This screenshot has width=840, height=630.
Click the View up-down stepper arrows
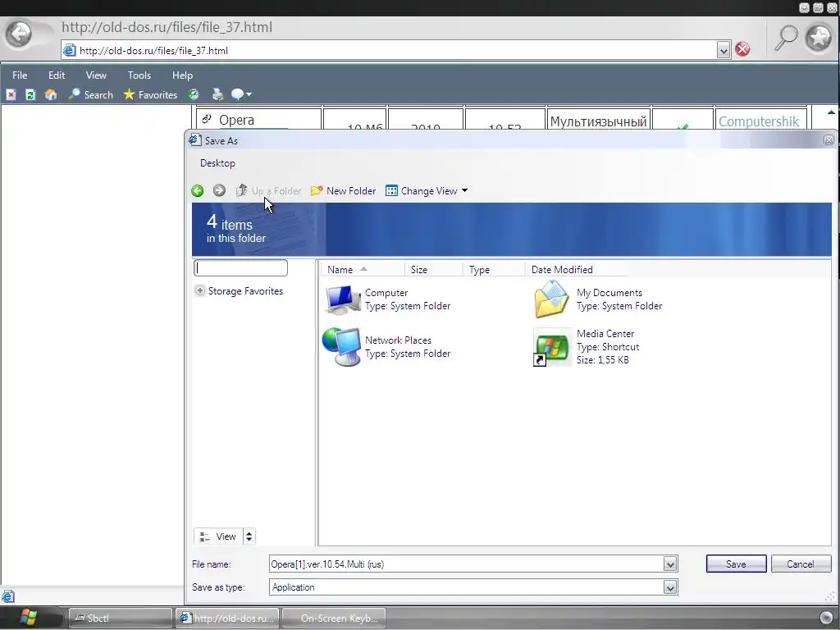tap(249, 536)
